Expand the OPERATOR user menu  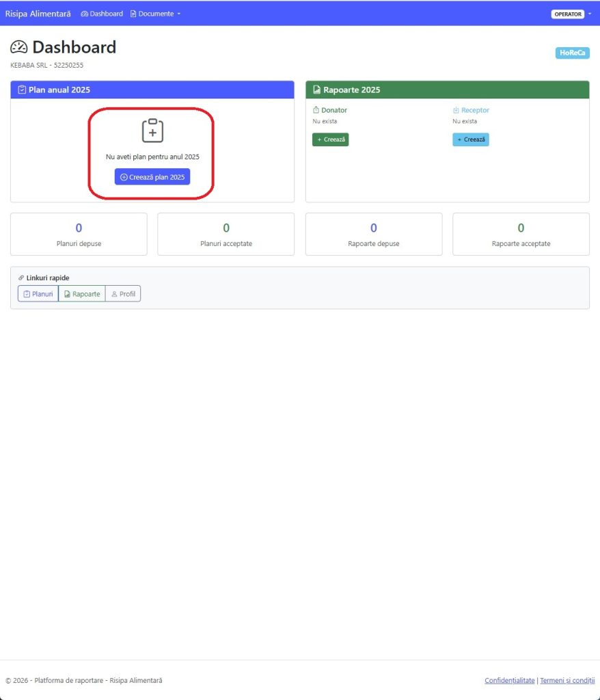click(x=571, y=14)
